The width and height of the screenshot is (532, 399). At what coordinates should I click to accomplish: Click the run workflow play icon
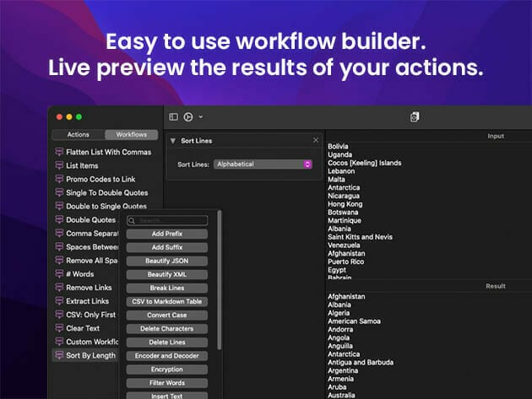(187, 116)
